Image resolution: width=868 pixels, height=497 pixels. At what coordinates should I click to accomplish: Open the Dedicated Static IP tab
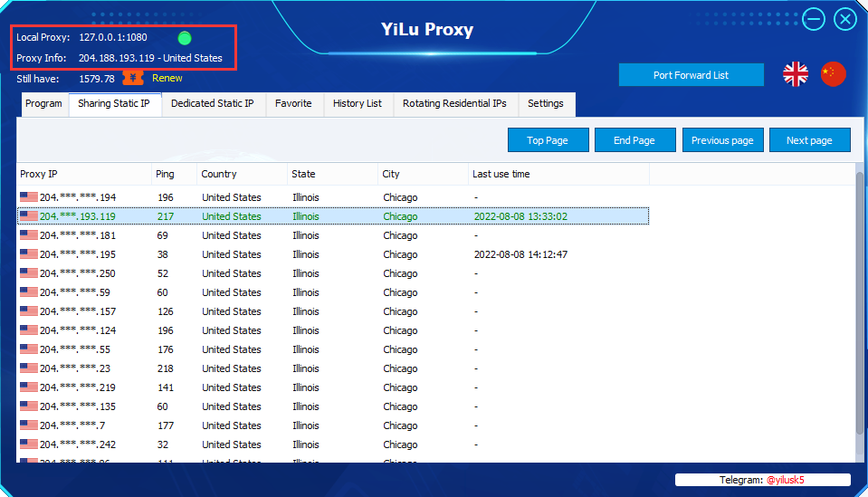(x=213, y=104)
